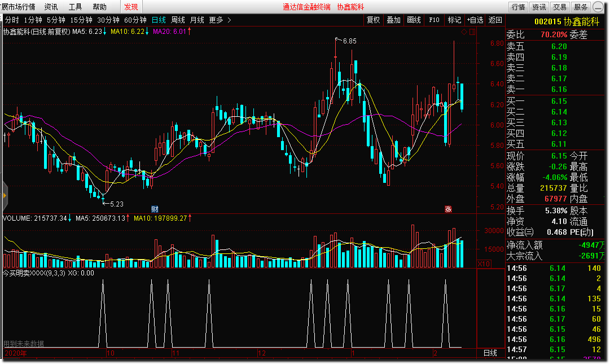Click the 5.23 low price annotation
This screenshot has height=364, width=610.
[117, 204]
